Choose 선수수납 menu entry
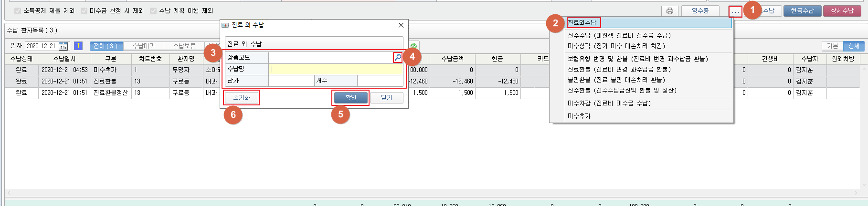868x206 pixels. [x=619, y=35]
